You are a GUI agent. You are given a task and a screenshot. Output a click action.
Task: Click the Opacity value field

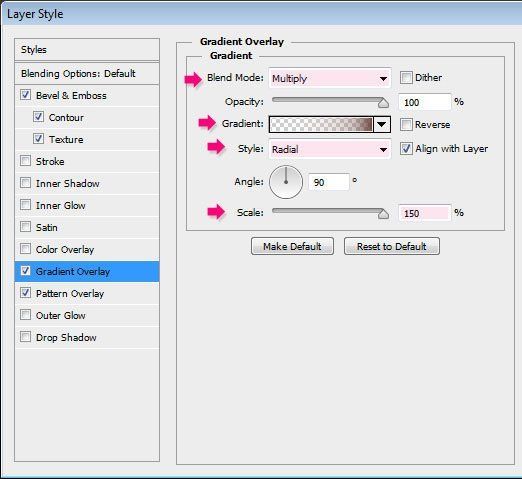point(425,102)
